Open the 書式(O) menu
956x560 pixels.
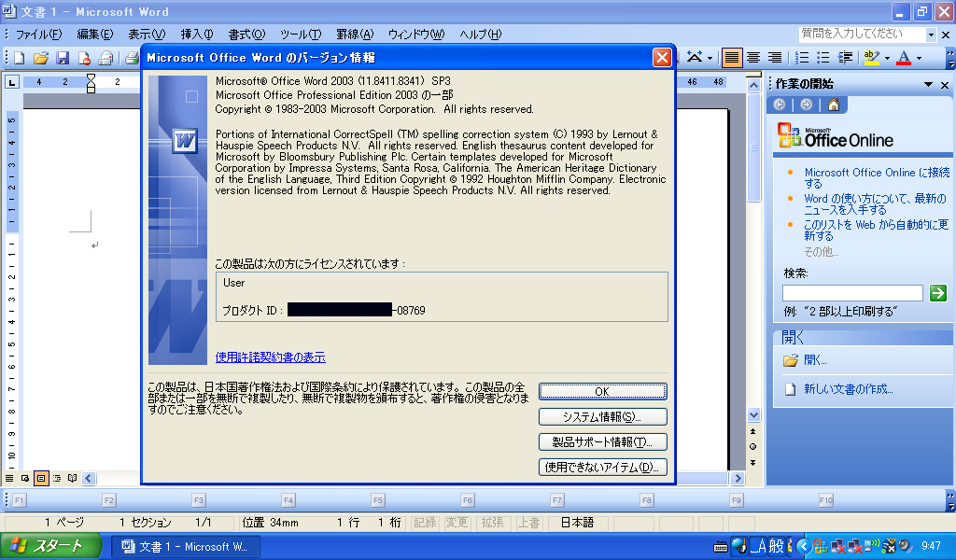(x=246, y=35)
